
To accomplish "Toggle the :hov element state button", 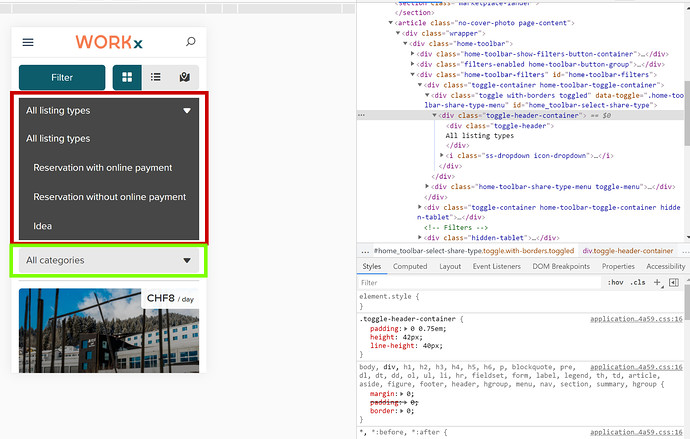I will pyautogui.click(x=616, y=282).
